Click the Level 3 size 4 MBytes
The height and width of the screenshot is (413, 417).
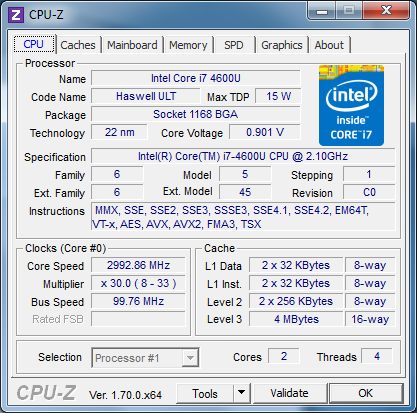[296, 319]
